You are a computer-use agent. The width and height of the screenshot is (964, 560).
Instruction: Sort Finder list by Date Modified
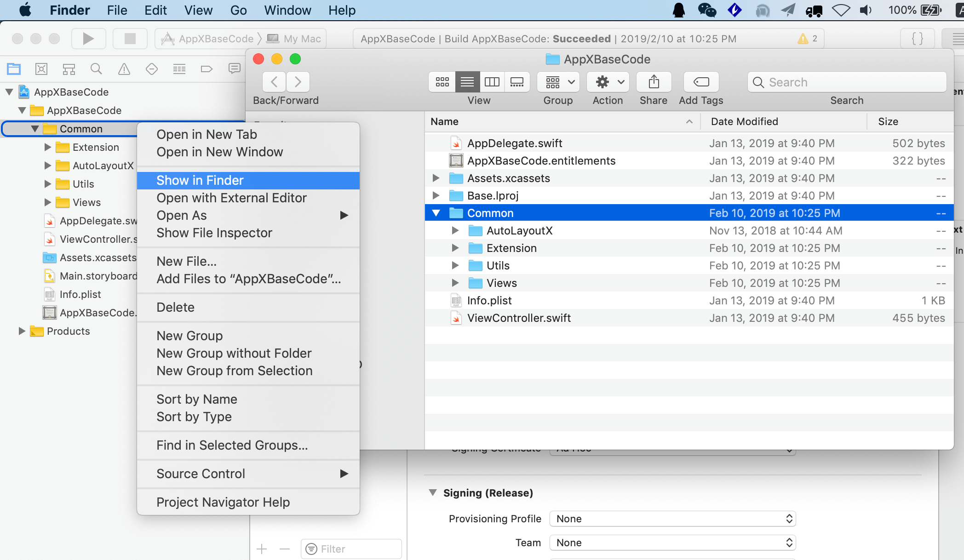point(783,121)
